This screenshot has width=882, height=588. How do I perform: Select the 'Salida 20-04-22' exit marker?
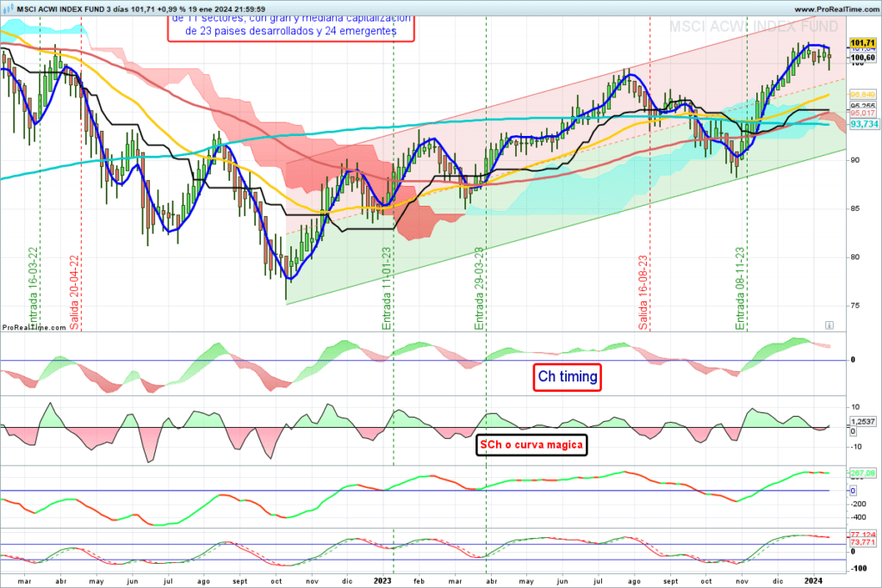click(74, 293)
